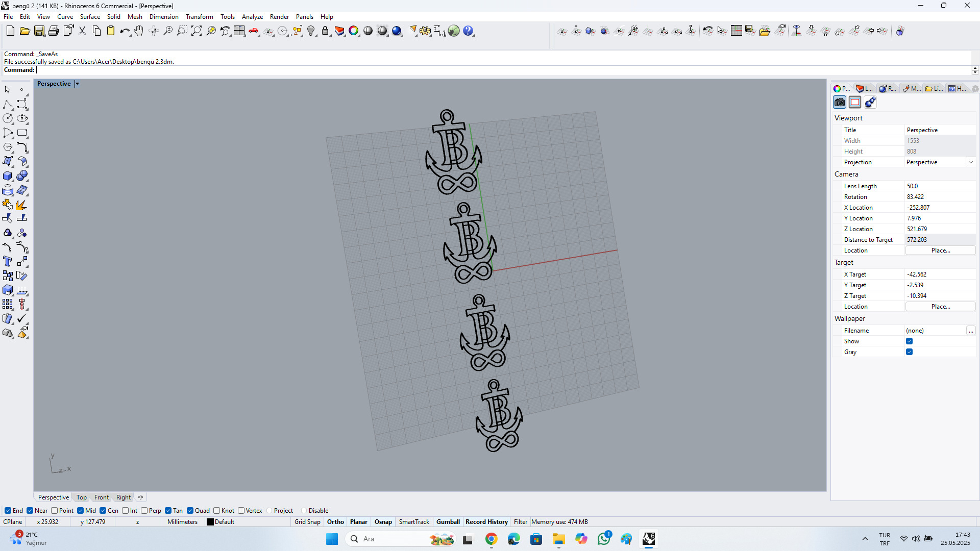The height and width of the screenshot is (551, 980).
Task: Click the four-viewport layout icon
Action: [239, 31]
